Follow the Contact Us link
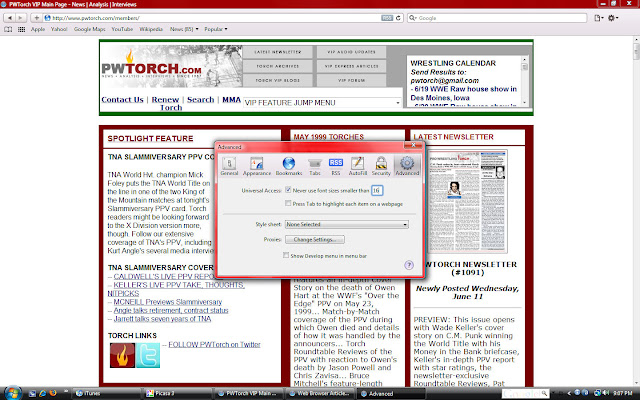Viewport: 640px width, 400px height. [122, 100]
